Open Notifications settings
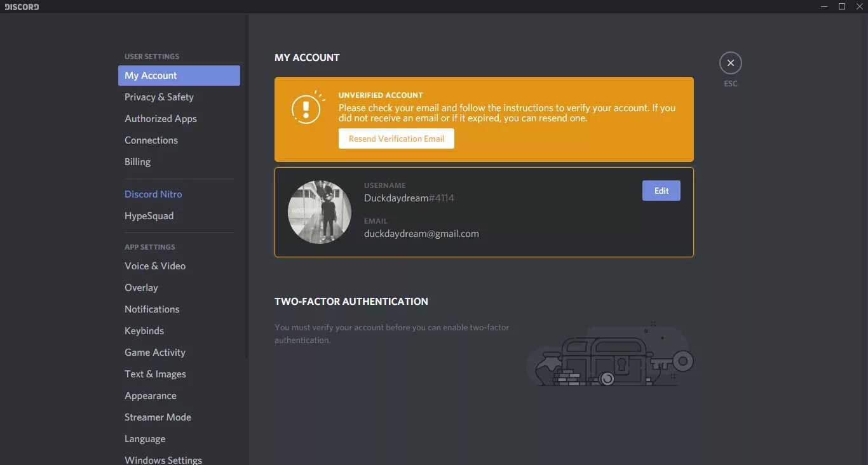868x465 pixels. coord(179,309)
